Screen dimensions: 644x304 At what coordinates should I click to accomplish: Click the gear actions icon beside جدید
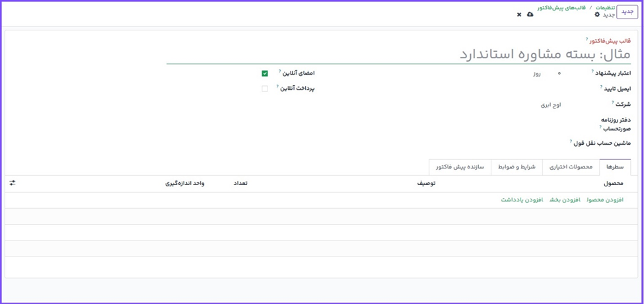click(x=597, y=15)
